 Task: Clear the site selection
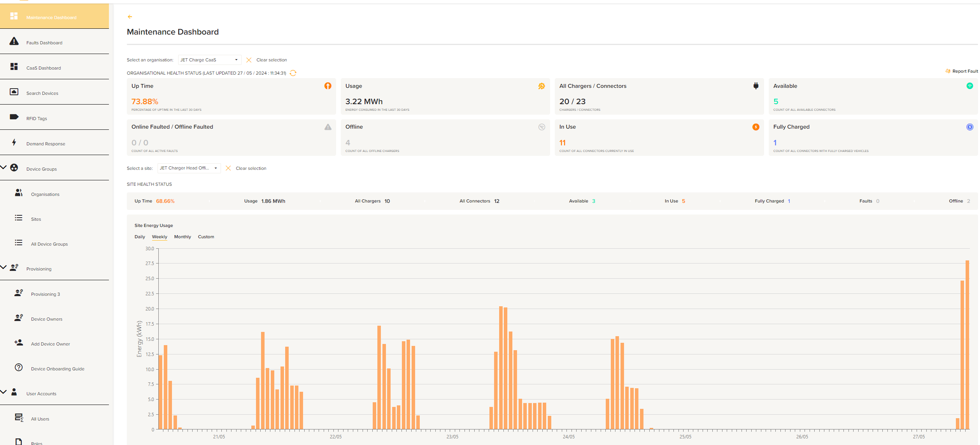(246, 168)
